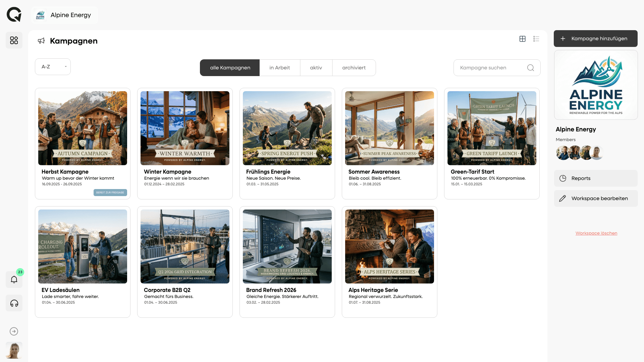The image size is (644, 362).
Task: Select the 'in Arbeit' filter tab
Action: [x=279, y=68]
